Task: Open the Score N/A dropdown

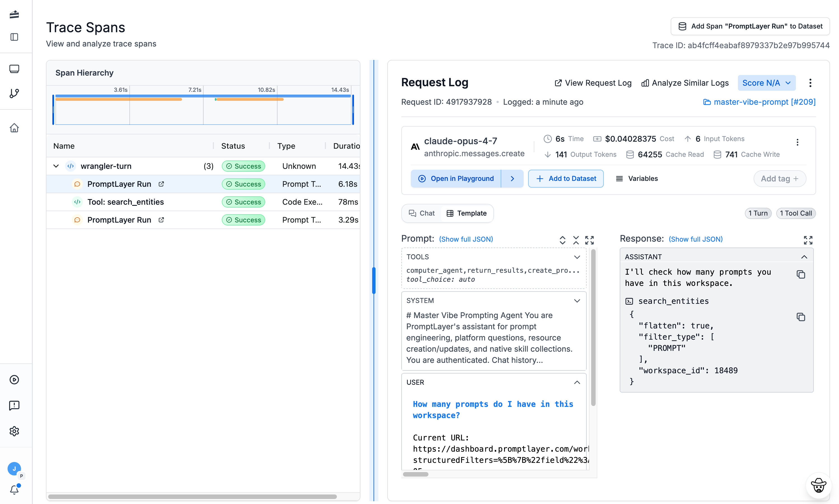Action: (766, 83)
